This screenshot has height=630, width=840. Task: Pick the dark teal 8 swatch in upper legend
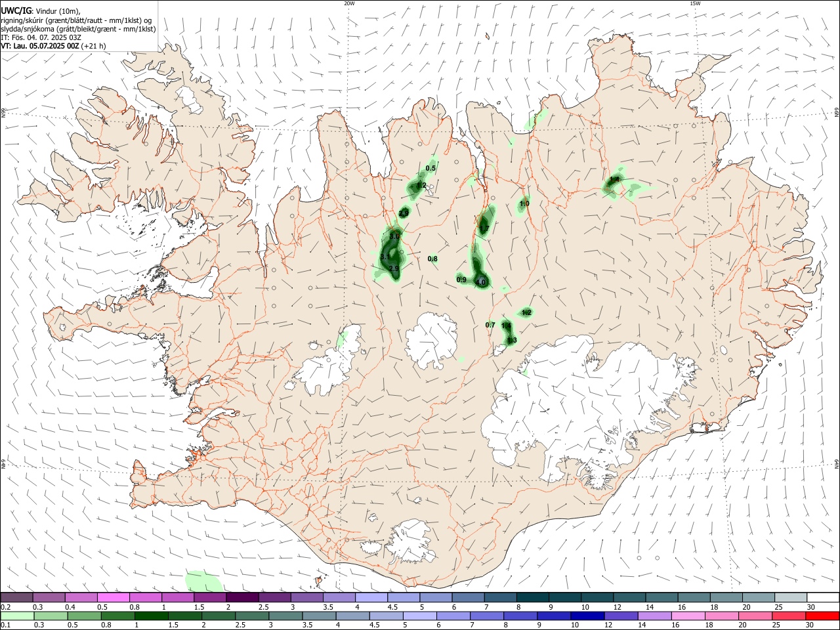[533, 598]
